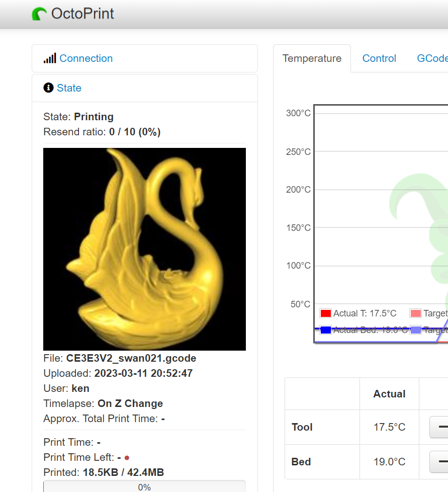The height and width of the screenshot is (492, 448).
Task: Click the State info icon
Action: click(x=48, y=88)
